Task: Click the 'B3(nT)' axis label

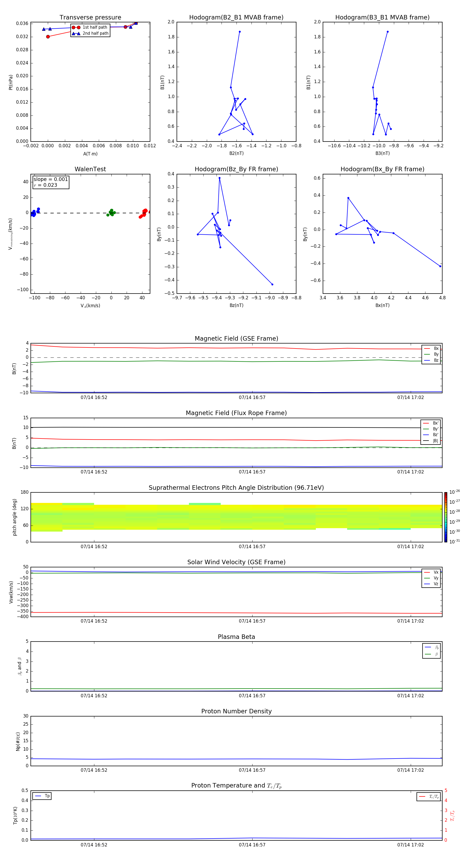Action: click(382, 153)
